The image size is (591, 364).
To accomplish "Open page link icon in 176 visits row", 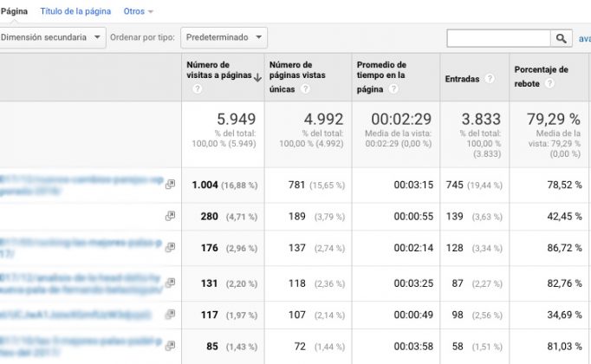I will 170,249.
